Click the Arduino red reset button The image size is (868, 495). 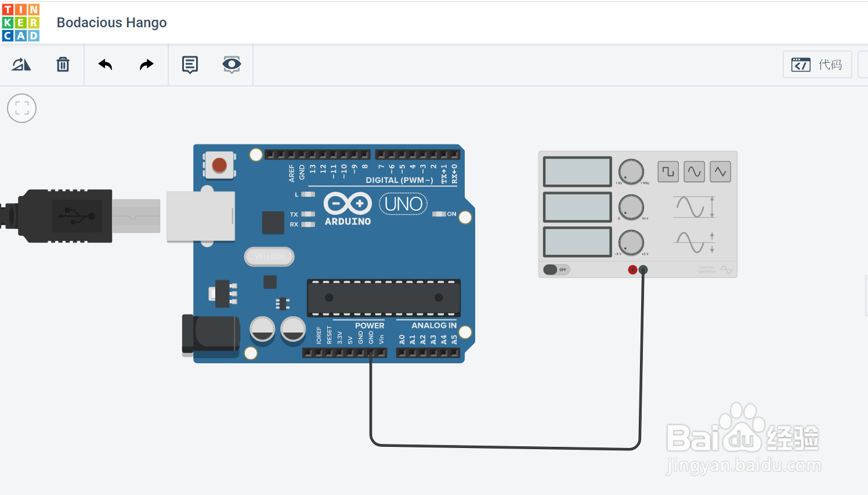tap(219, 165)
